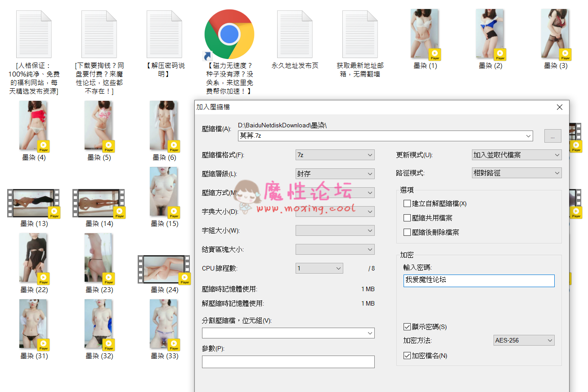588x392 pixels.
Task: Open the 壓縮層級 dropdown showing 封存
Action: 335,174
